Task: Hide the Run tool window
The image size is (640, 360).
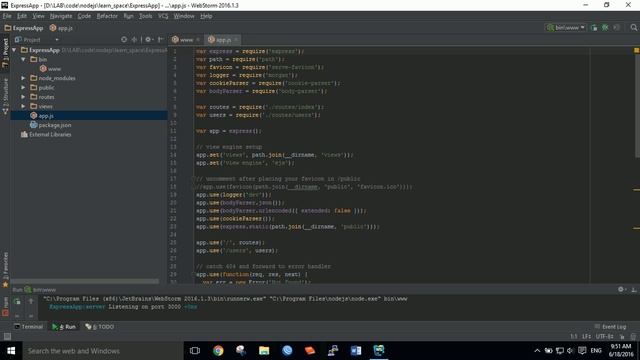Action: pyautogui.click(x=634, y=289)
